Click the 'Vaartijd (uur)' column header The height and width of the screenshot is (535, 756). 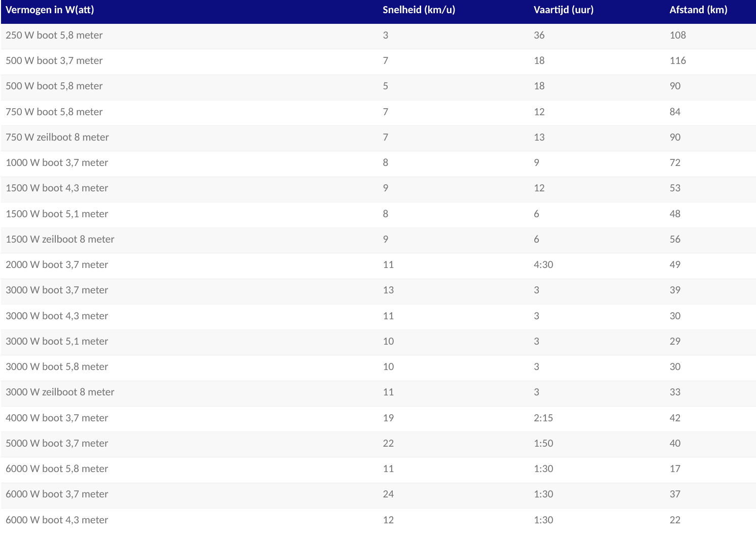[x=563, y=10]
